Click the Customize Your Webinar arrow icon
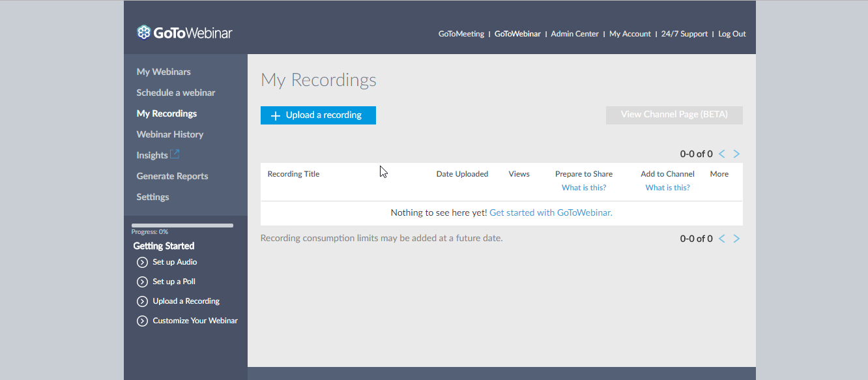The height and width of the screenshot is (380, 868). pyautogui.click(x=142, y=321)
